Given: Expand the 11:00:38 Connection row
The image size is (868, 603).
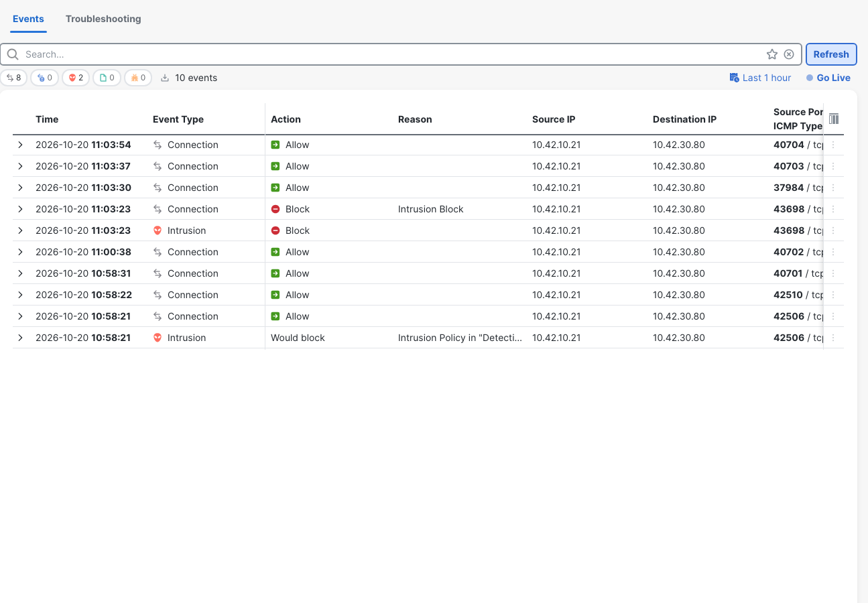Looking at the screenshot, I should click(21, 252).
